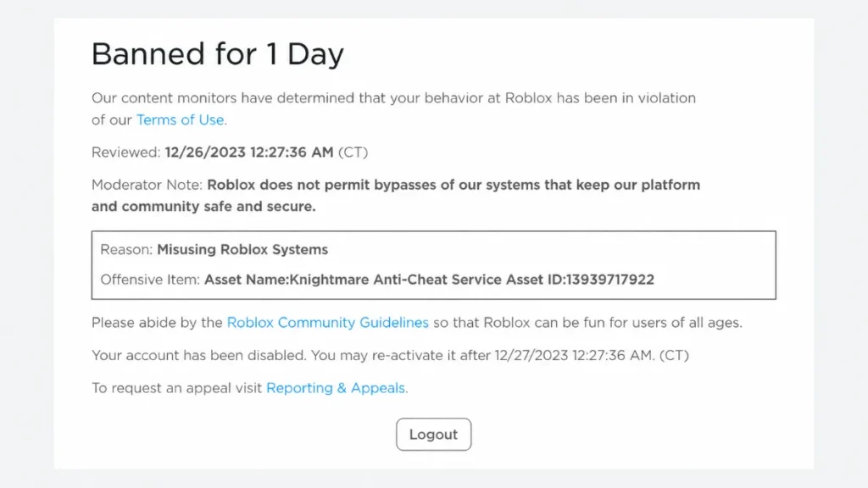Image resolution: width=868 pixels, height=488 pixels.
Task: Click the Logout button
Action: [433, 435]
